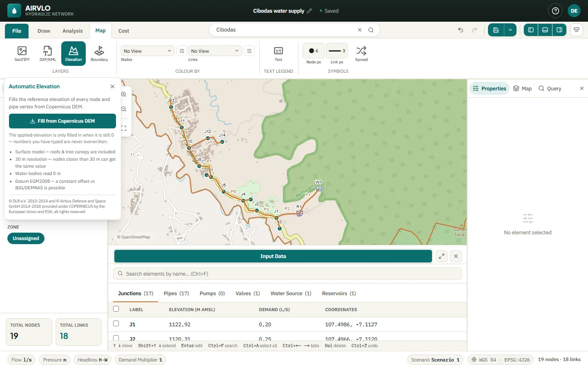Click the search elements by name field
The image size is (588, 368).
coord(287,274)
